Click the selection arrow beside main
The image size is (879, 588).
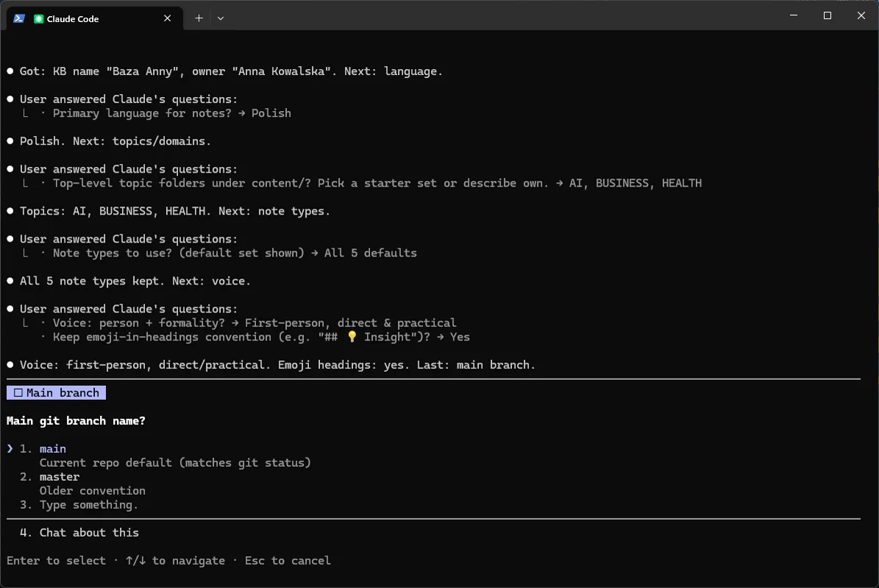10,448
